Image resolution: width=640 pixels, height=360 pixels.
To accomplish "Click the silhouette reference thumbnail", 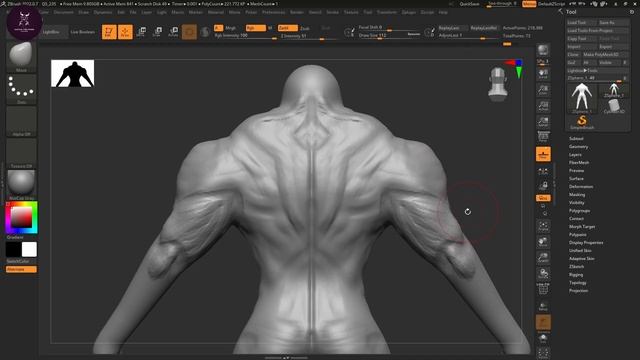I will pyautogui.click(x=73, y=73).
